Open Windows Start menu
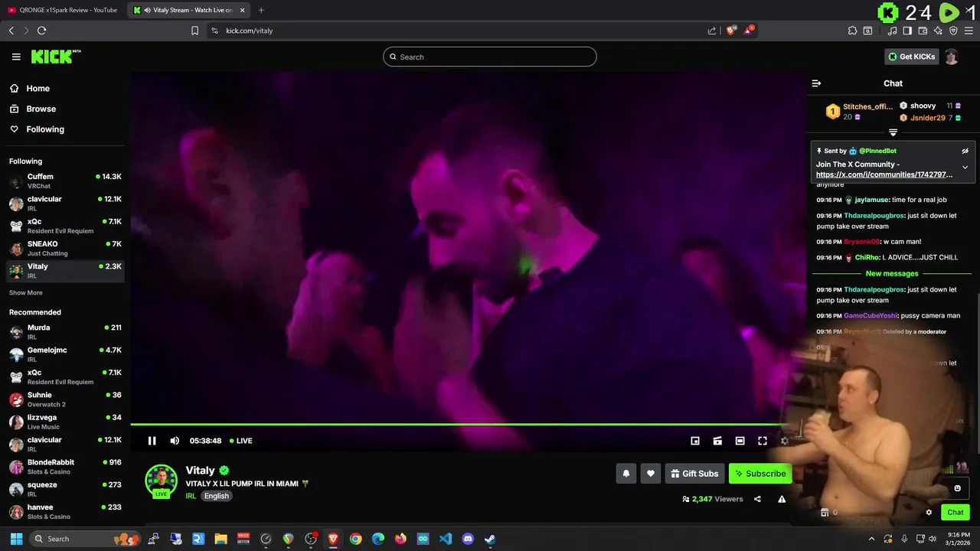980x551 pixels. 16,539
